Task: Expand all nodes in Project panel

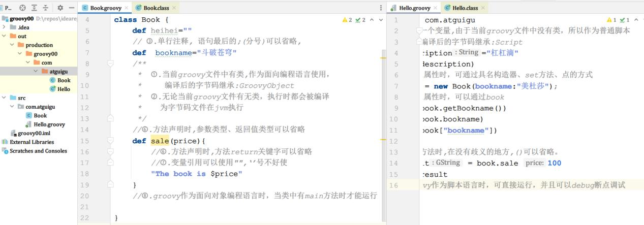Action: pyautogui.click(x=34, y=8)
